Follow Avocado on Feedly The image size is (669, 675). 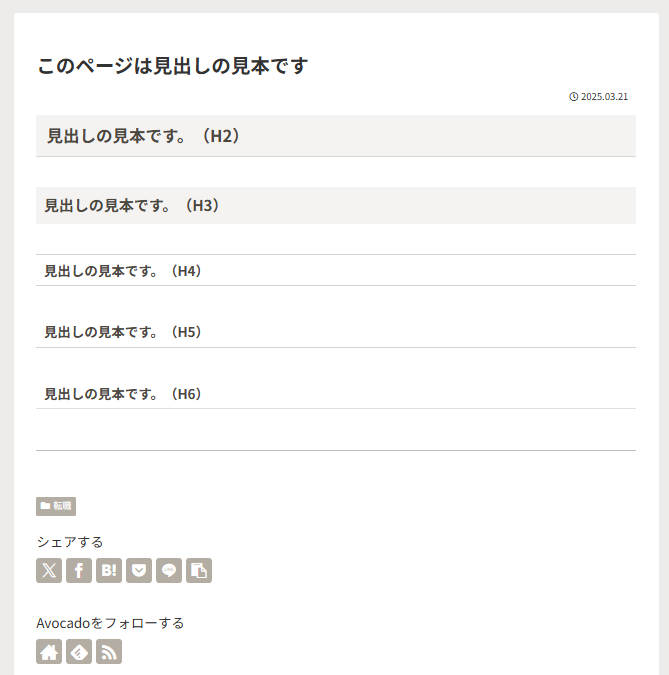[79, 652]
